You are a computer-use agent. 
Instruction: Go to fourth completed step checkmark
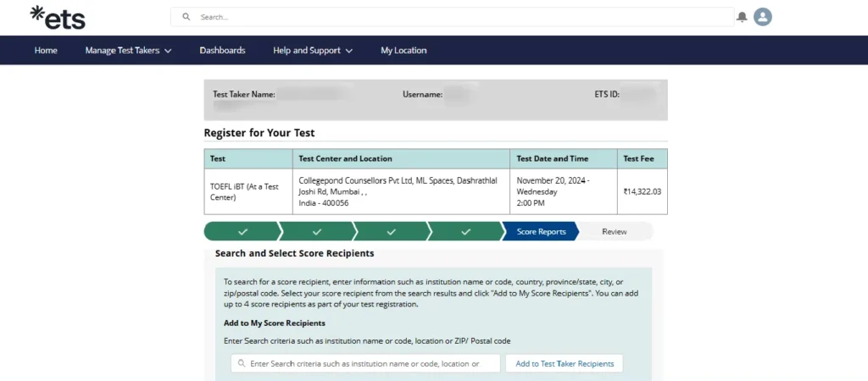pyautogui.click(x=465, y=231)
